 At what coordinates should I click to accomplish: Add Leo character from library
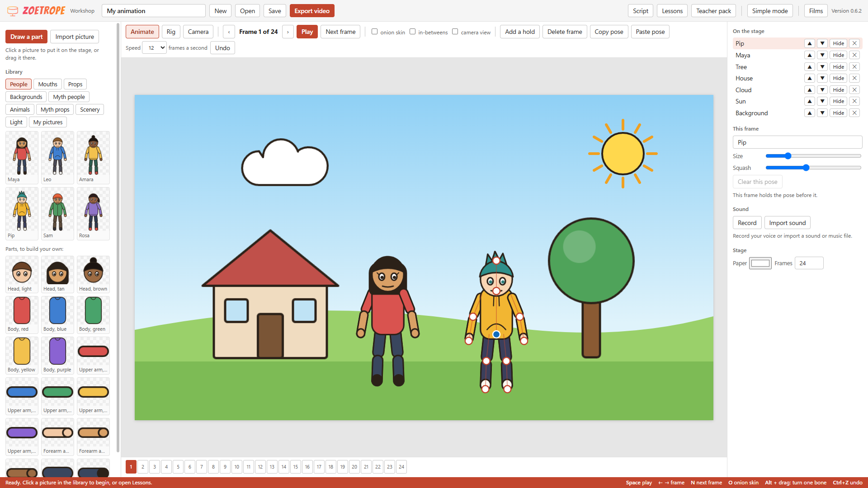[57, 157]
